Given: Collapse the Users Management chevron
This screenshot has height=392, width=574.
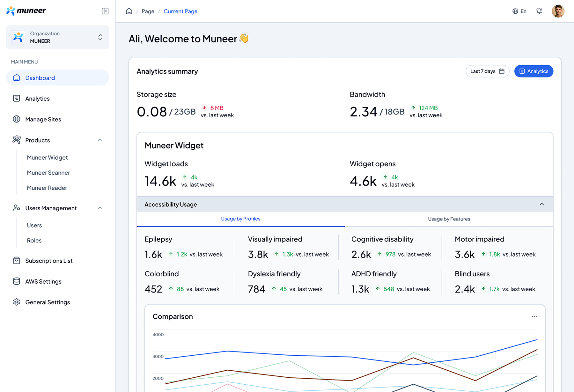Looking at the screenshot, I should point(100,208).
